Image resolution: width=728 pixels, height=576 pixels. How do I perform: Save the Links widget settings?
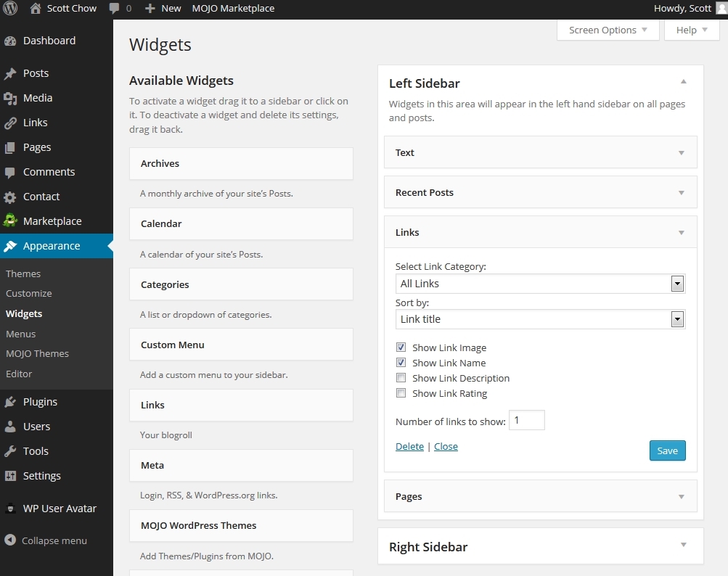[x=667, y=450]
